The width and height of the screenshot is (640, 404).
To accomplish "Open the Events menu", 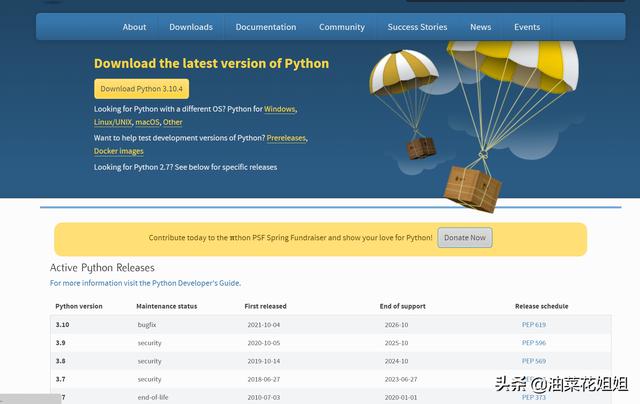I will tap(527, 27).
